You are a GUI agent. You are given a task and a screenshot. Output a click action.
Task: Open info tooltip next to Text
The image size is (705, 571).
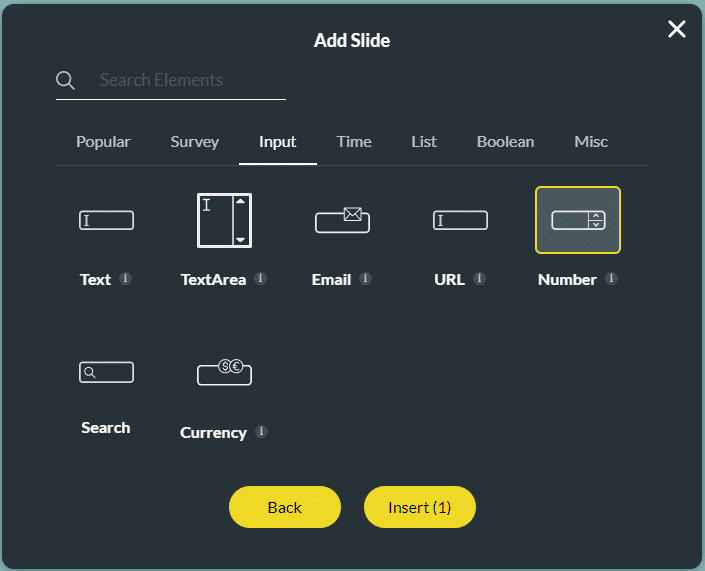point(125,279)
